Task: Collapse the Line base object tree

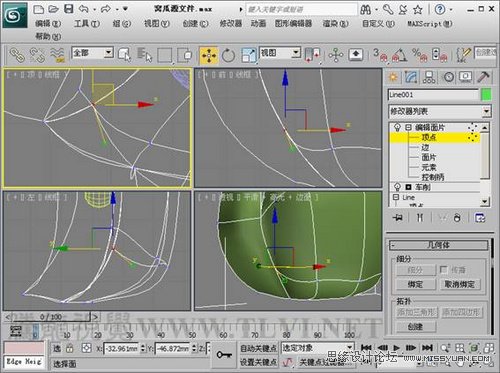Action: pos(396,197)
